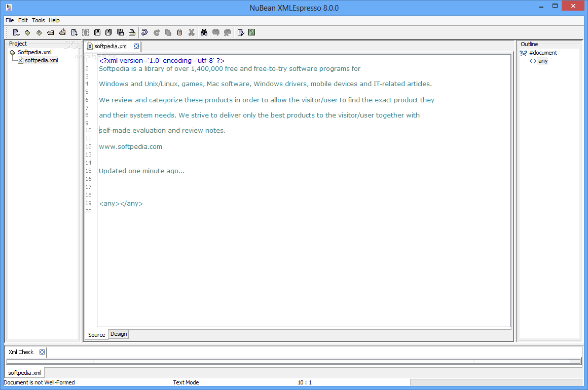Click the status bar progress bar
The image size is (588, 390).
point(496,382)
